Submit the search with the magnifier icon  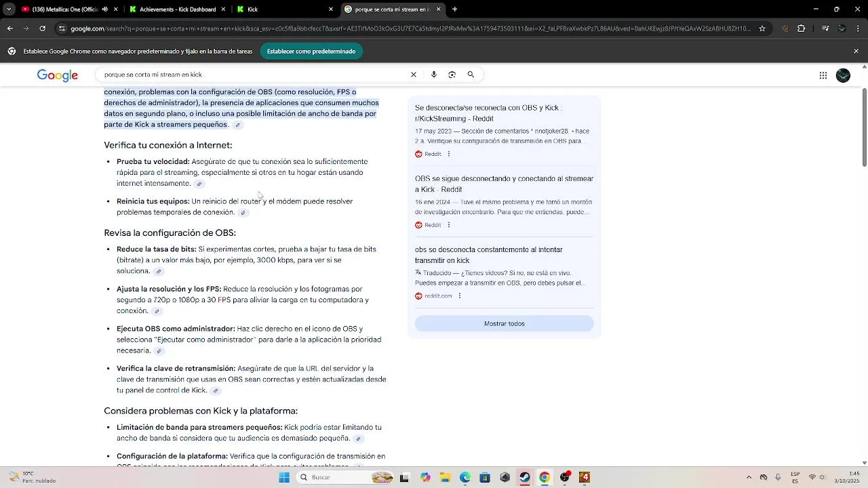[471, 75]
